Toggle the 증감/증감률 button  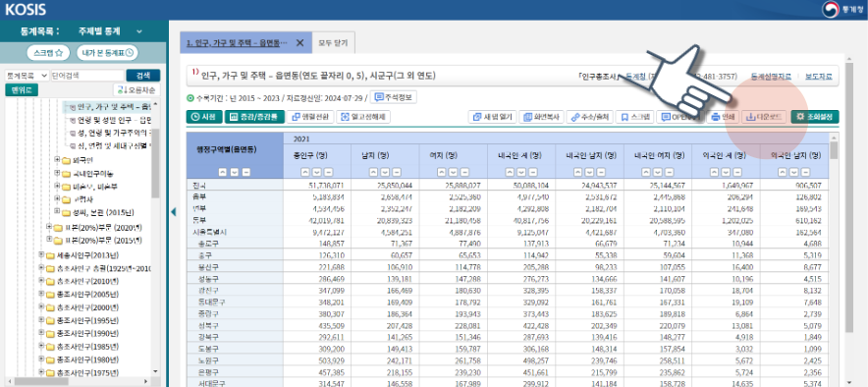254,117
